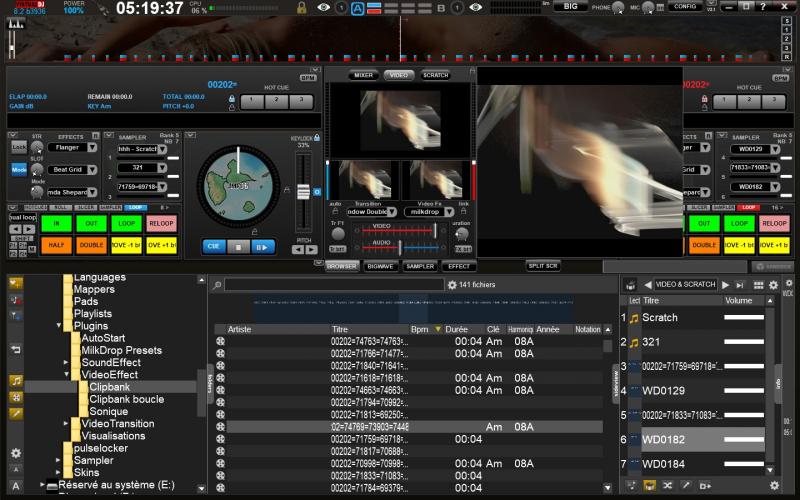Toggle left deck video eye icon
The image size is (800, 500).
(323, 7)
